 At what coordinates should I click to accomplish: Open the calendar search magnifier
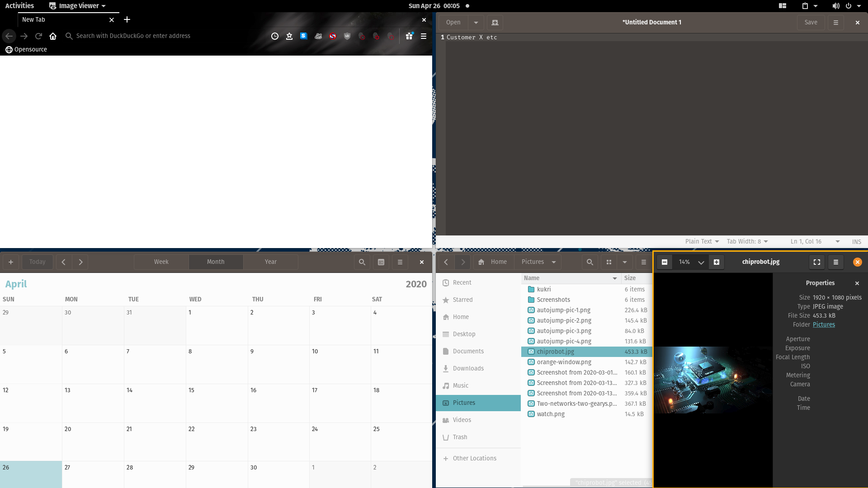tap(362, 262)
